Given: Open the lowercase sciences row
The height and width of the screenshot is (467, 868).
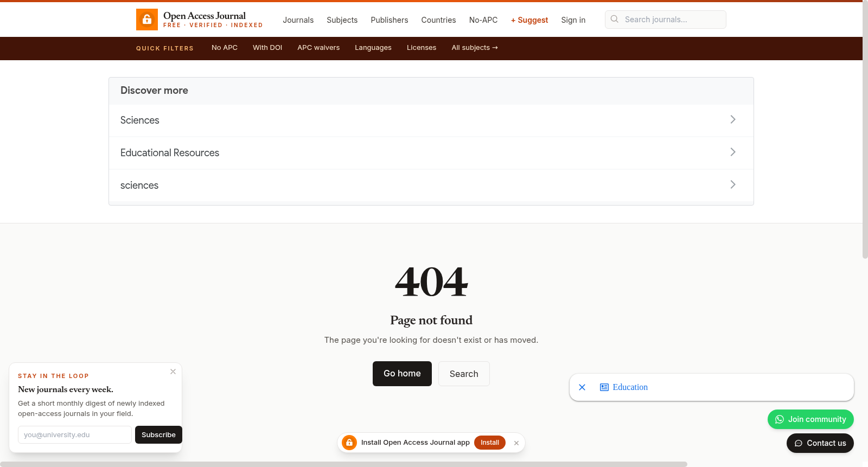Looking at the screenshot, I should [431, 185].
